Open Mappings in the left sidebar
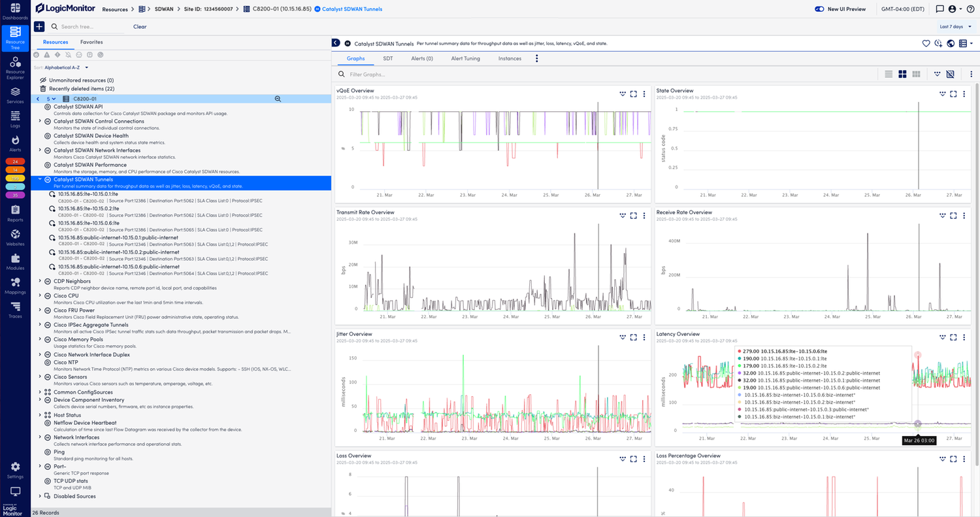 pos(15,284)
